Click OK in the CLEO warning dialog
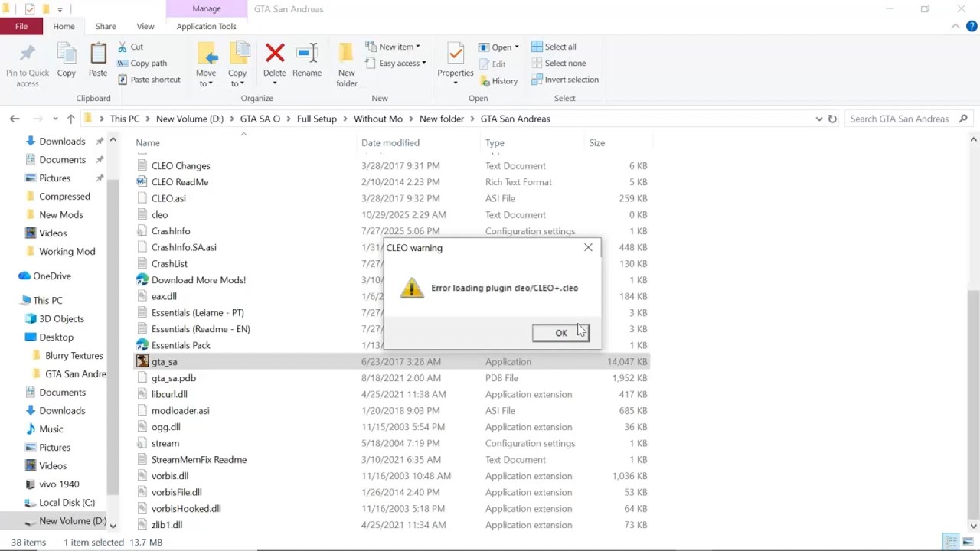 click(561, 333)
